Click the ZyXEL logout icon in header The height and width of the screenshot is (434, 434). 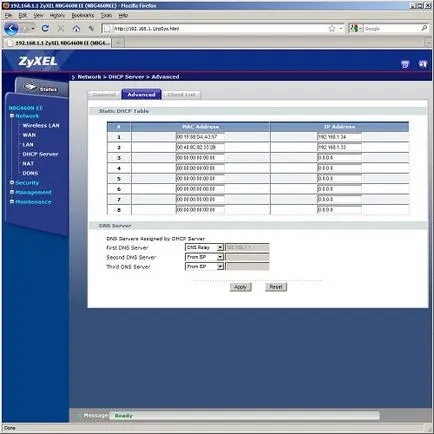[x=423, y=64]
